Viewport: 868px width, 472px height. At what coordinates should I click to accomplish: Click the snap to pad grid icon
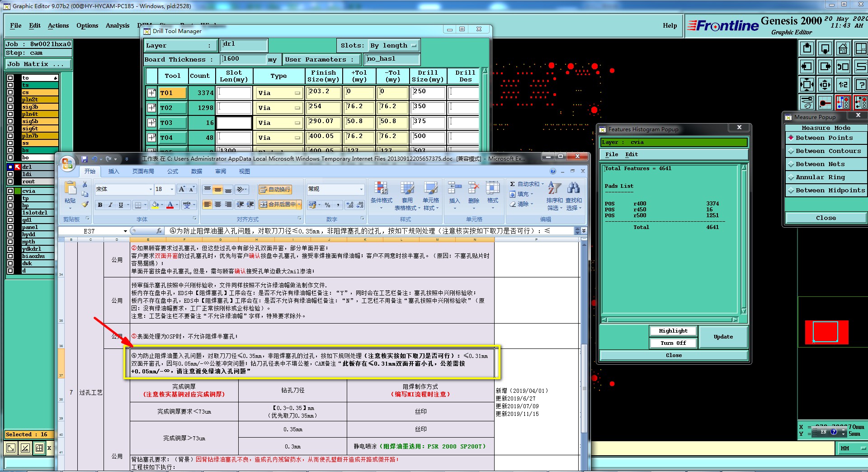tap(825, 103)
